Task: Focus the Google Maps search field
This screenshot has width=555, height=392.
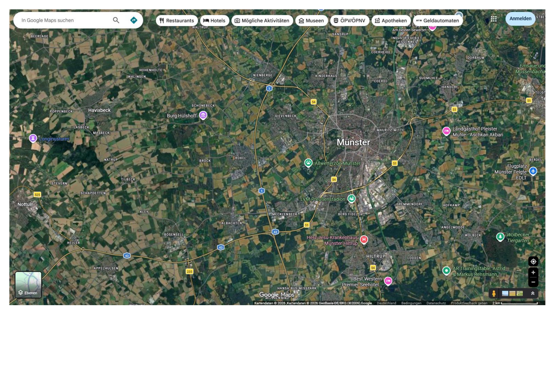Action: (63, 20)
